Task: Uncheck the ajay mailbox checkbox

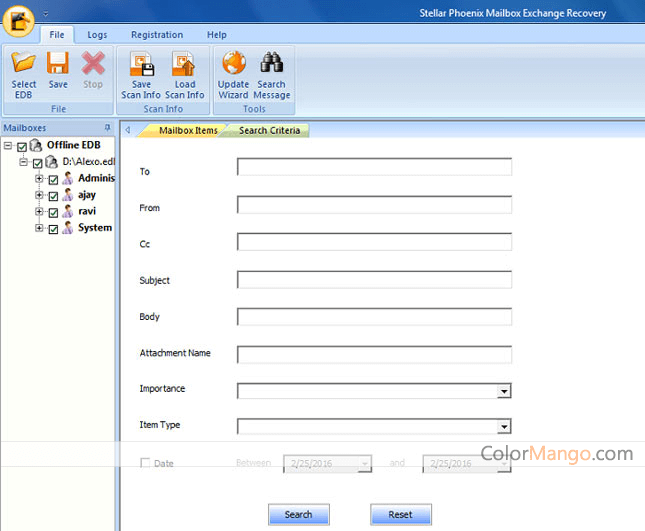Action: 53,196
